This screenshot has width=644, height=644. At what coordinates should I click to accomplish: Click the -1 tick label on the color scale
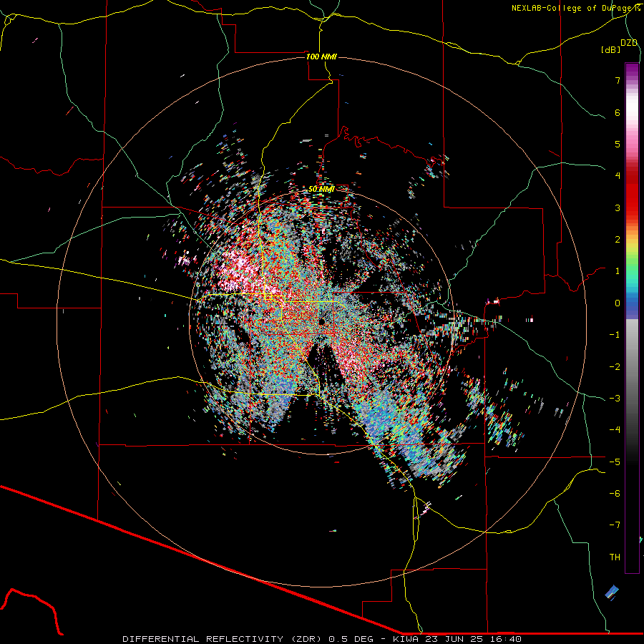tap(615, 335)
